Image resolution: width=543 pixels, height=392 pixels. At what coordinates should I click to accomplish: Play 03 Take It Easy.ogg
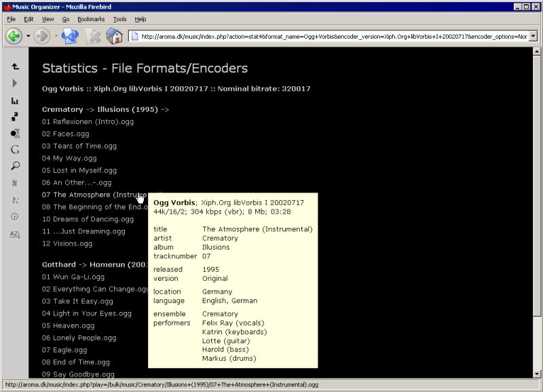click(x=77, y=301)
